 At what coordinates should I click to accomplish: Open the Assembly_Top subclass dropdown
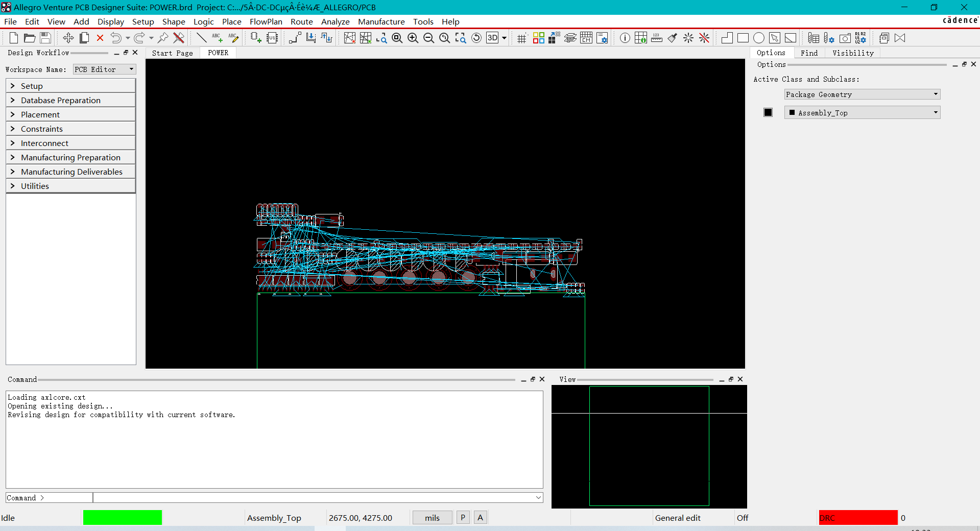862,113
